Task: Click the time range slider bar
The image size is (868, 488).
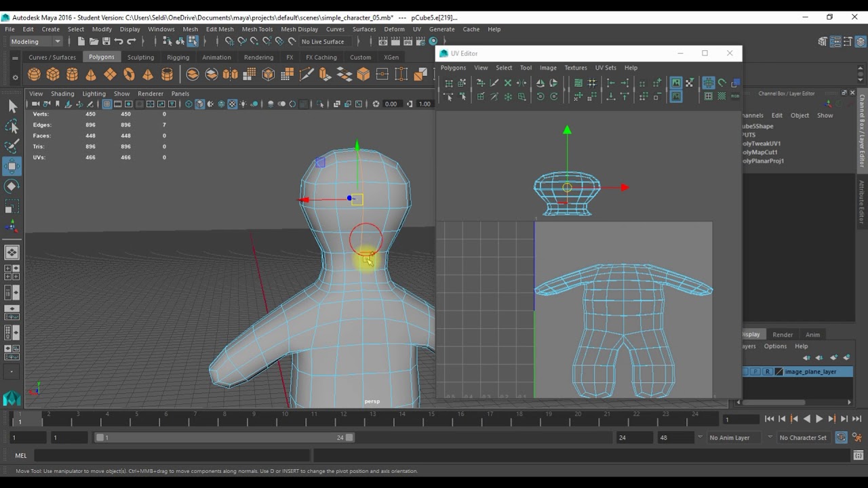Action: 224,437
